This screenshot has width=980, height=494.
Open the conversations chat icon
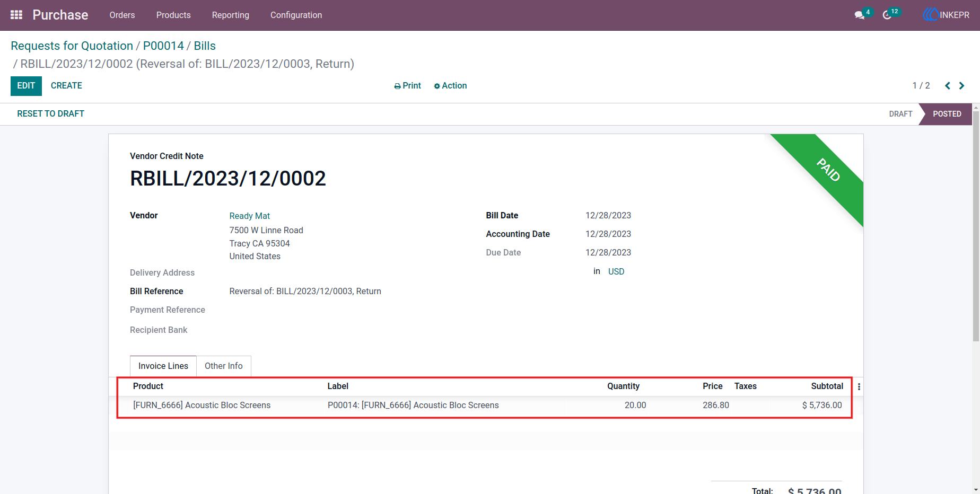[860, 15]
